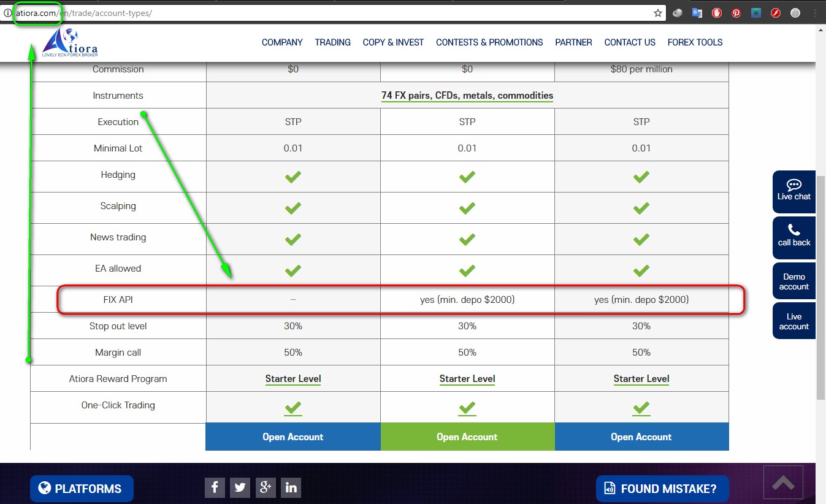The height and width of the screenshot is (504, 826).
Task: Click Open Account in the first column
Action: point(293,437)
